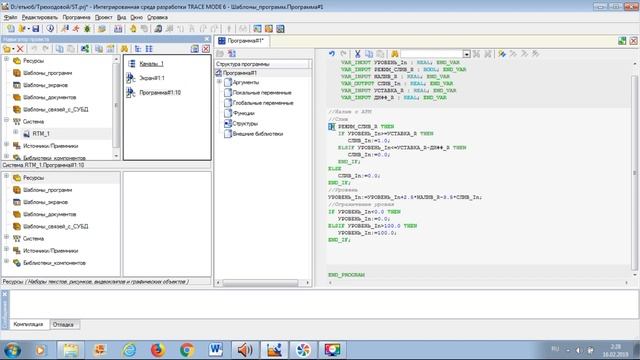640x360 pixels.
Task: Click the tree icon in program structure toolbar
Action: point(232,53)
